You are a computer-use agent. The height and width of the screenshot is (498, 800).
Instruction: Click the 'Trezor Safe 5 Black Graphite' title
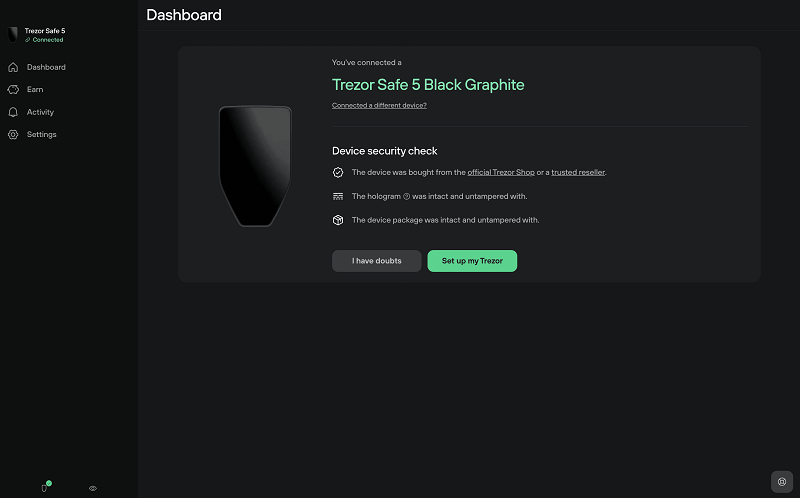click(x=428, y=85)
